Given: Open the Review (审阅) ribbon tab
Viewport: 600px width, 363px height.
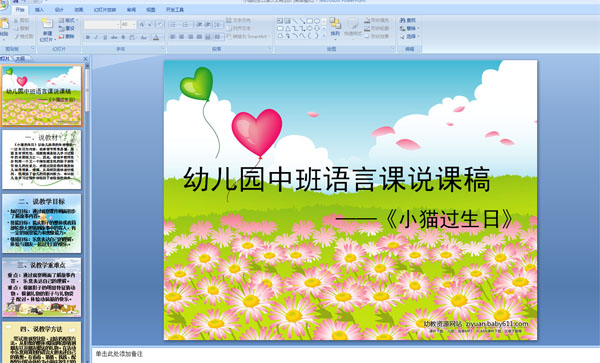Looking at the screenshot, I should click(x=131, y=10).
